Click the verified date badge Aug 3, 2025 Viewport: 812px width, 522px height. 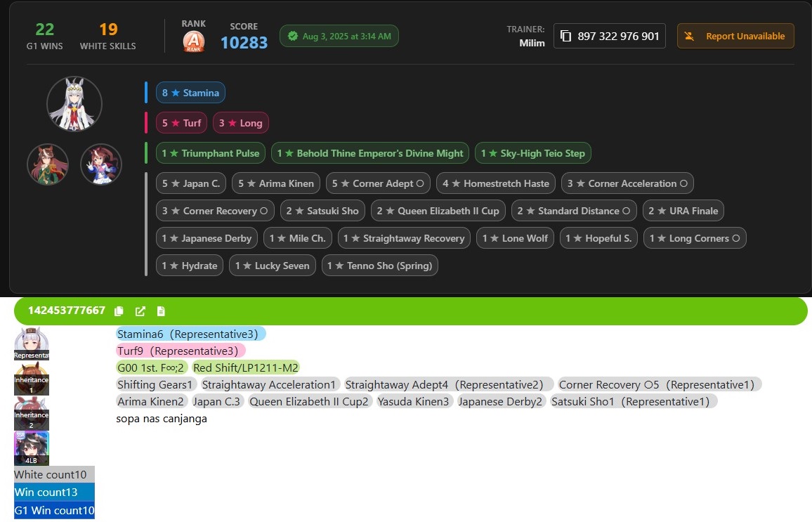(339, 37)
